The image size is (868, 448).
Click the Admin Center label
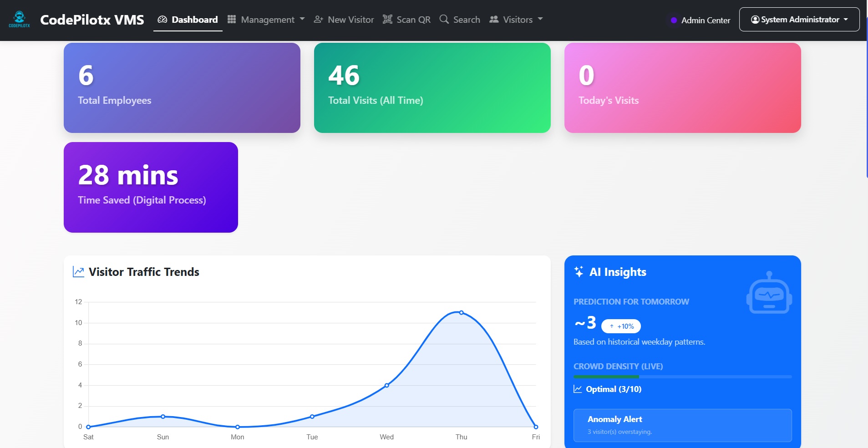(706, 20)
